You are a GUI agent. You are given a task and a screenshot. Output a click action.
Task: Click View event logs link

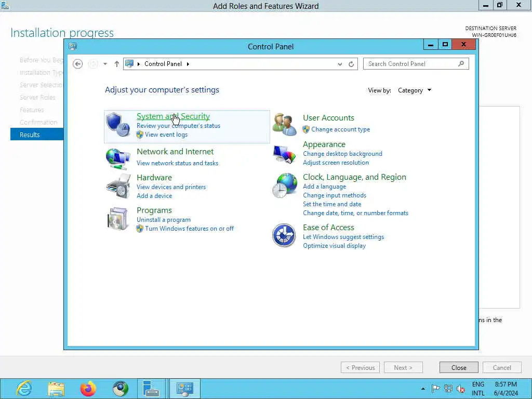166,135
